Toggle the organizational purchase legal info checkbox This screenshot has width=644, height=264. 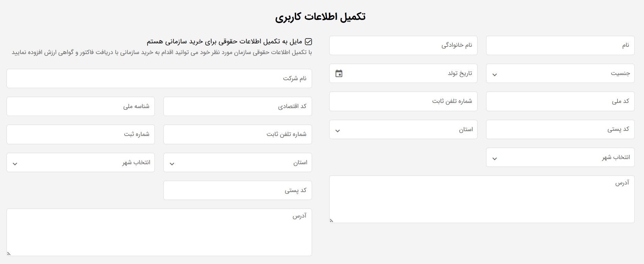click(x=309, y=42)
